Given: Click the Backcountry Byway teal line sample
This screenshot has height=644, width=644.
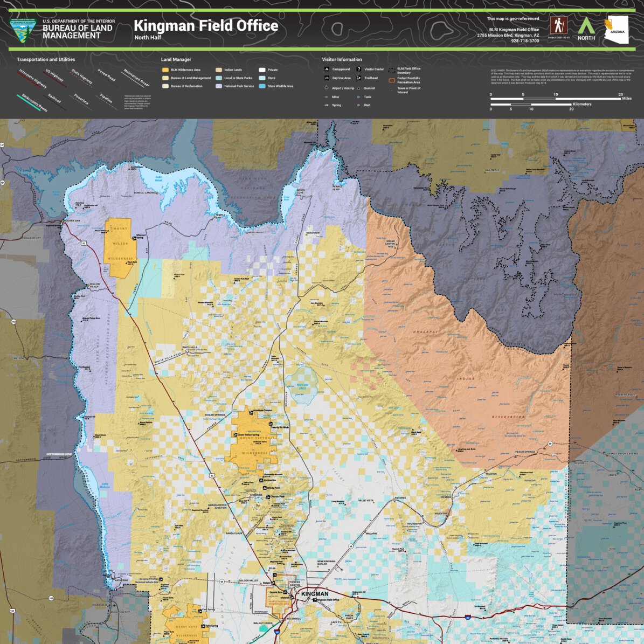Looking at the screenshot, I should point(29,102).
